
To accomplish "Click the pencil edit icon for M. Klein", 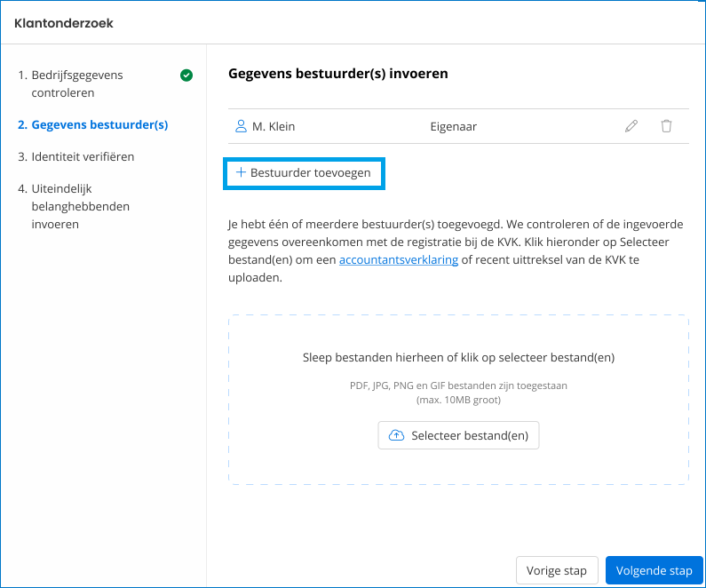I will click(x=631, y=126).
